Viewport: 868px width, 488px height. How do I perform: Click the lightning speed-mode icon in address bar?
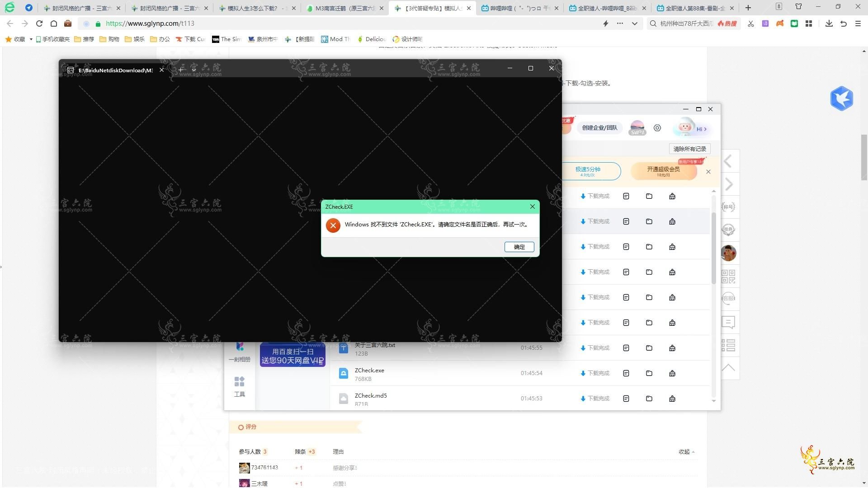pos(606,23)
